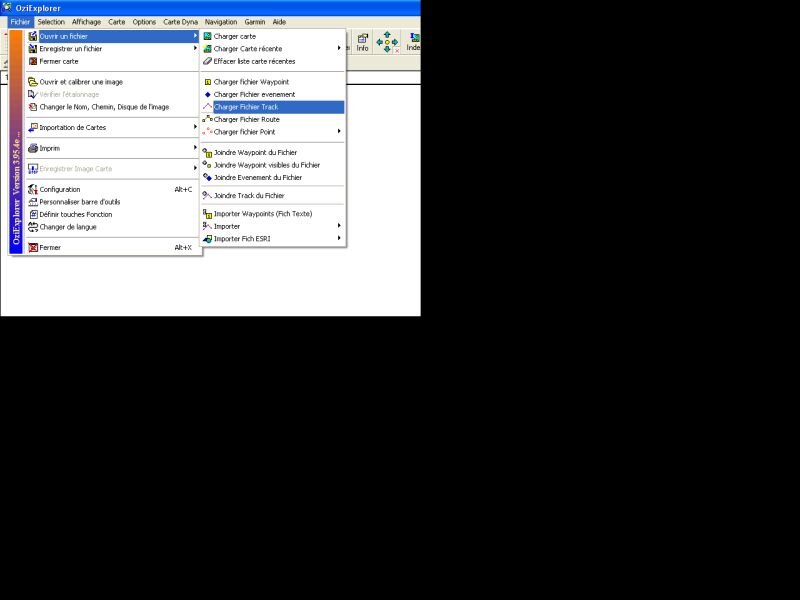Choose Configuration Alt+C entry

pos(113,189)
